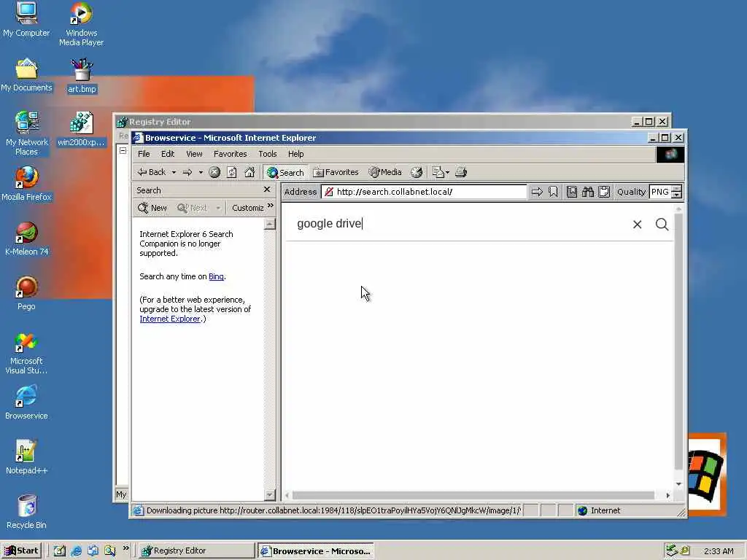747x560 pixels.
Task: Click the Go arrow next to address
Action: coord(537,192)
